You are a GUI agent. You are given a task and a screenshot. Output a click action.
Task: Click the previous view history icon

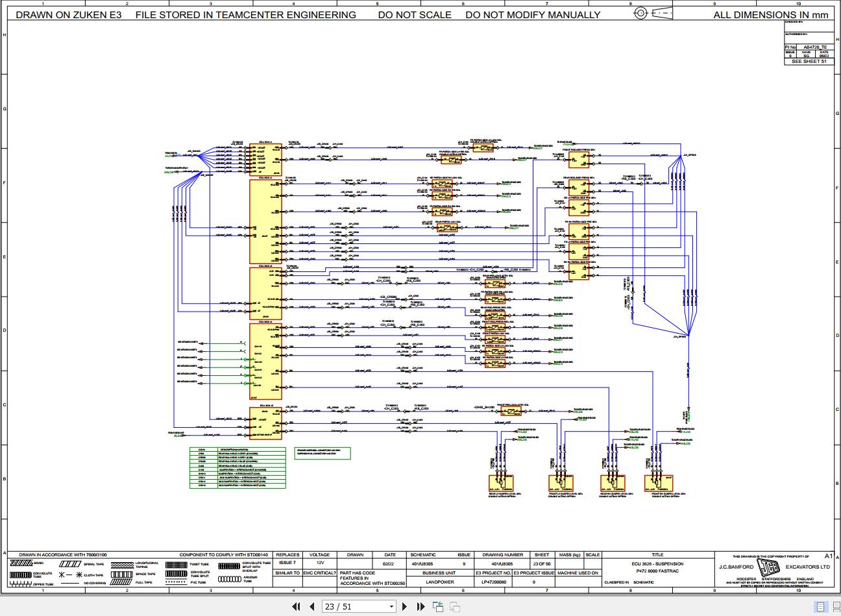click(x=438, y=606)
